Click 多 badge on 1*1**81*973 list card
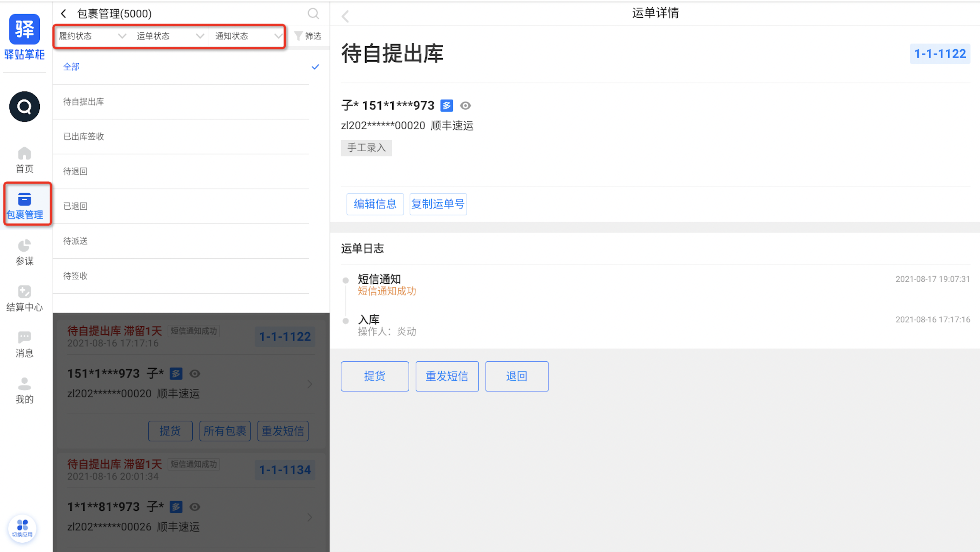This screenshot has width=980, height=552. click(x=176, y=507)
